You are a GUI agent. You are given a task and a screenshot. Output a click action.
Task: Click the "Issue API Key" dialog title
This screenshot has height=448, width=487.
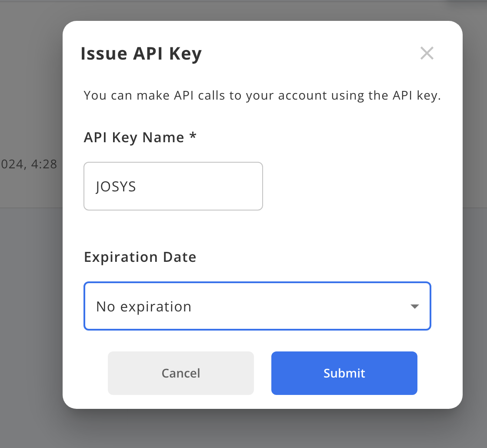tap(141, 54)
